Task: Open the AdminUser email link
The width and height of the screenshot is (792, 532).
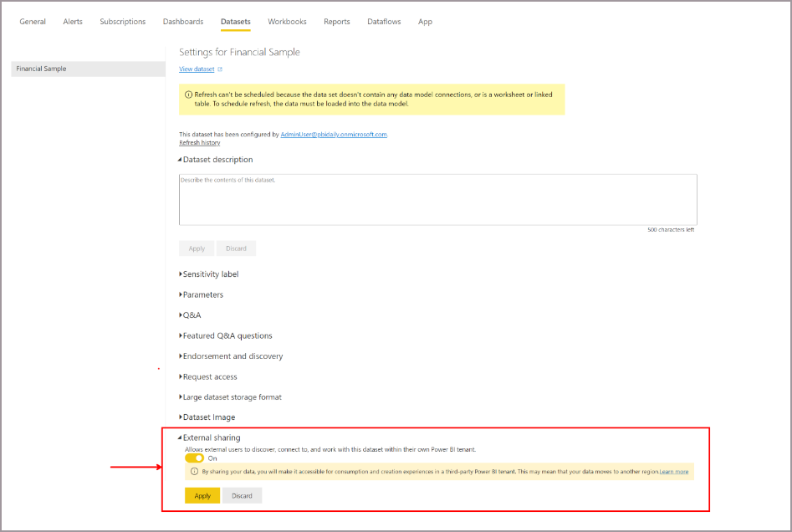Action: pyautogui.click(x=334, y=135)
